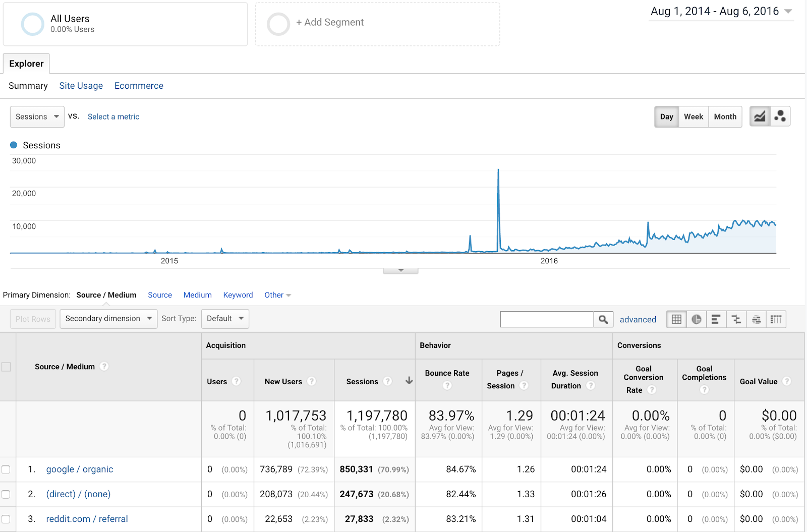Collapse the chart with the bottom handle

tap(400, 270)
